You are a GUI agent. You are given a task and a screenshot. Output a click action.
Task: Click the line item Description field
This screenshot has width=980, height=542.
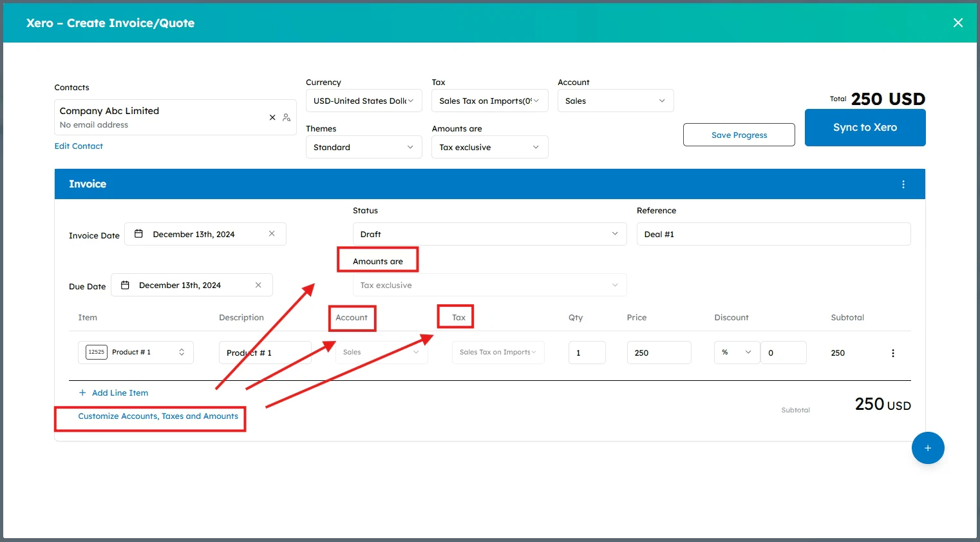pos(265,353)
